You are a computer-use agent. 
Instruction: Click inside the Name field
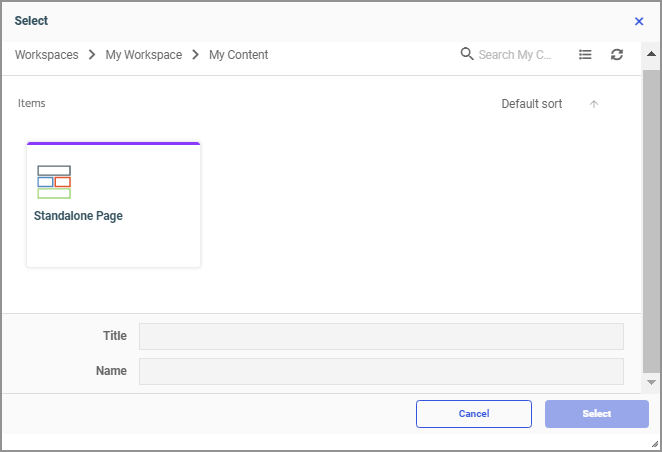381,371
